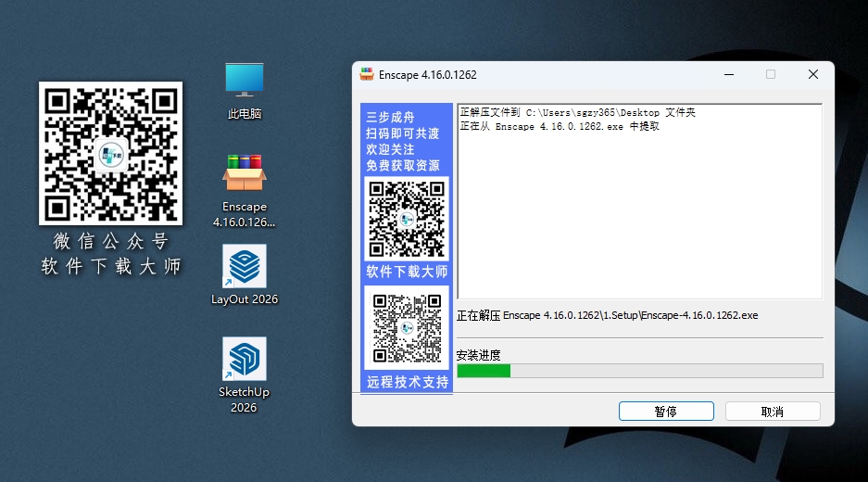
Task: Click the 软件下载大师 label in the dialog sidebar
Action: click(407, 272)
